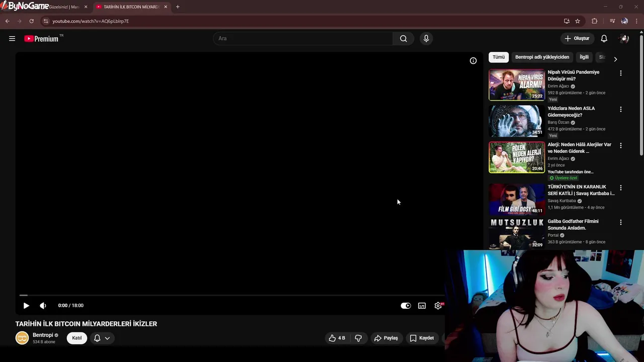Open Nipah Virüsü video thumbnail
The image size is (644, 362).
point(517,85)
